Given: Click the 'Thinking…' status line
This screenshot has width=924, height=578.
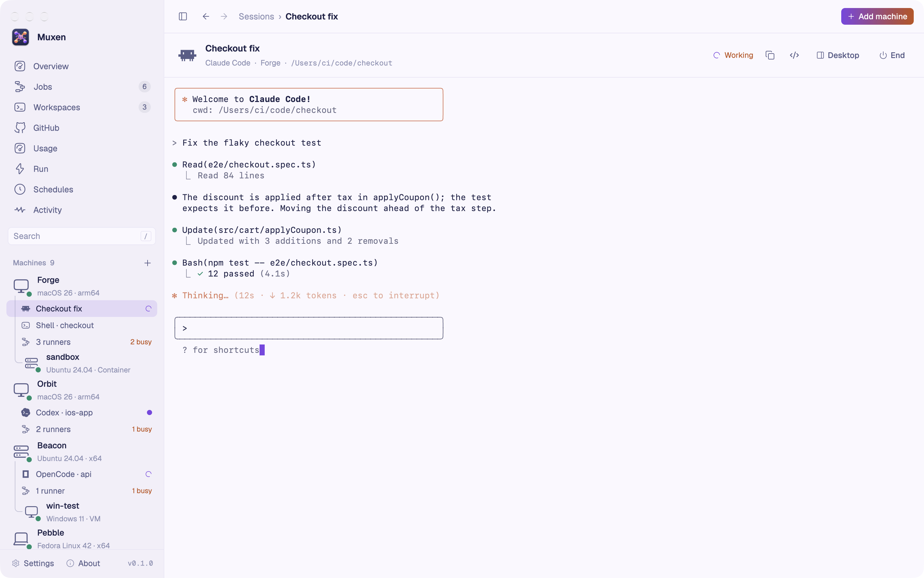Looking at the screenshot, I should (x=306, y=295).
